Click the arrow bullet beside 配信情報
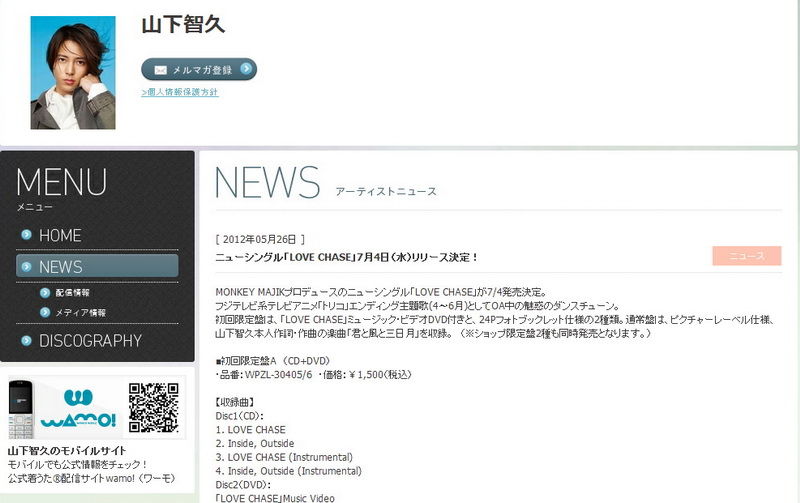Image resolution: width=800 pixels, height=503 pixels. point(45,292)
